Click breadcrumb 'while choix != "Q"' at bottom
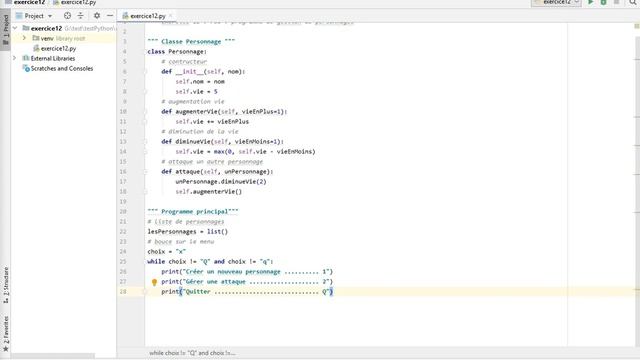 (192, 353)
